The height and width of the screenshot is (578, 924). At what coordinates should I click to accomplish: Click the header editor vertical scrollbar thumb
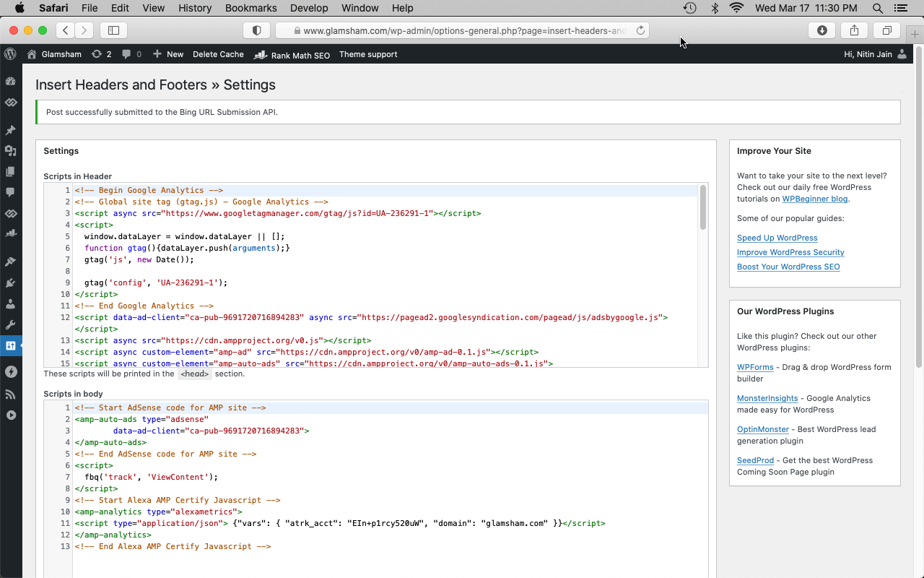click(702, 207)
